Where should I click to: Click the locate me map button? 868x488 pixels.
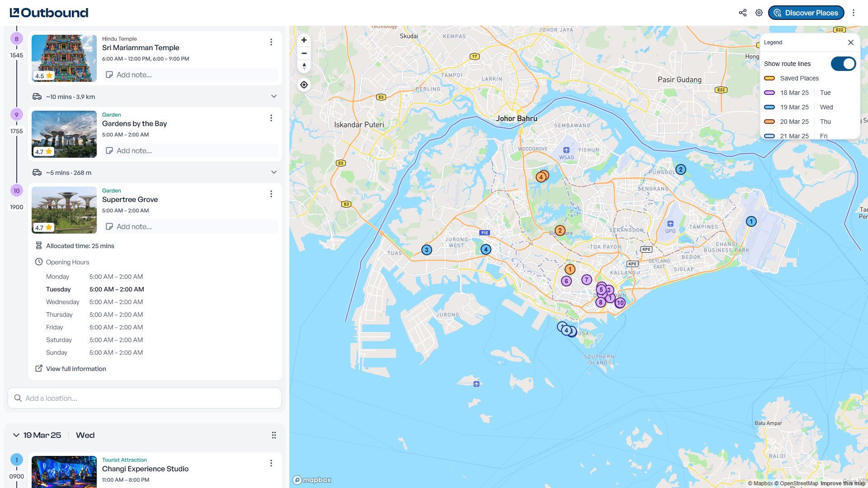(x=304, y=84)
